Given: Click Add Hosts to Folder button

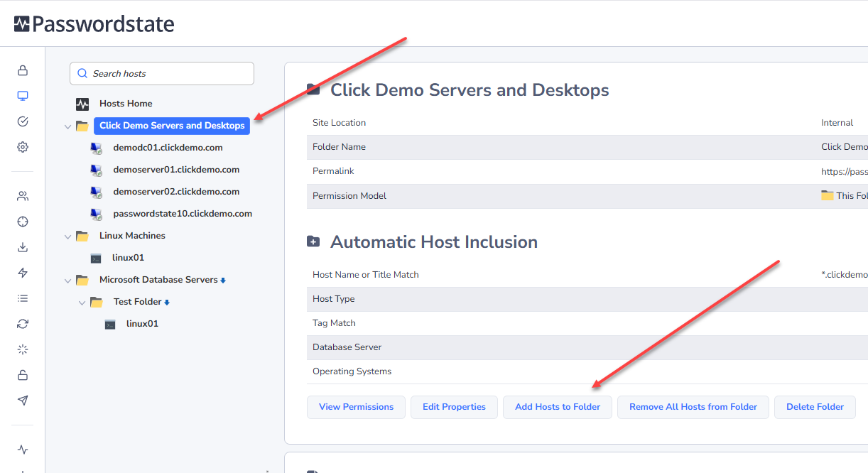Looking at the screenshot, I should 558,407.
